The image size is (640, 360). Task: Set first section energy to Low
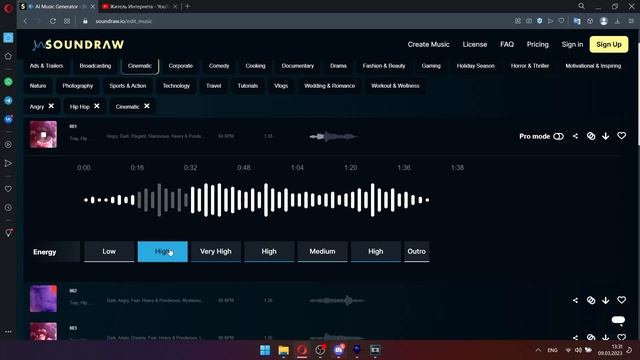[109, 251]
